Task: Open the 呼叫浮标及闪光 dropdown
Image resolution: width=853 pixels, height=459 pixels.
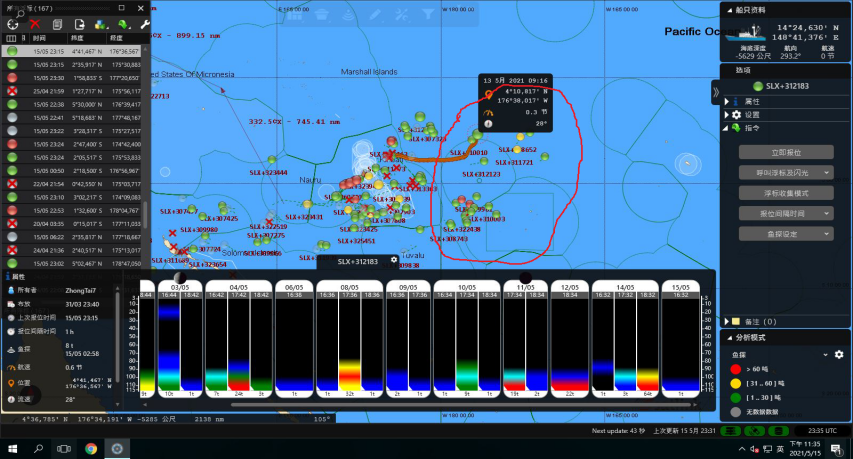Action: tap(786, 172)
